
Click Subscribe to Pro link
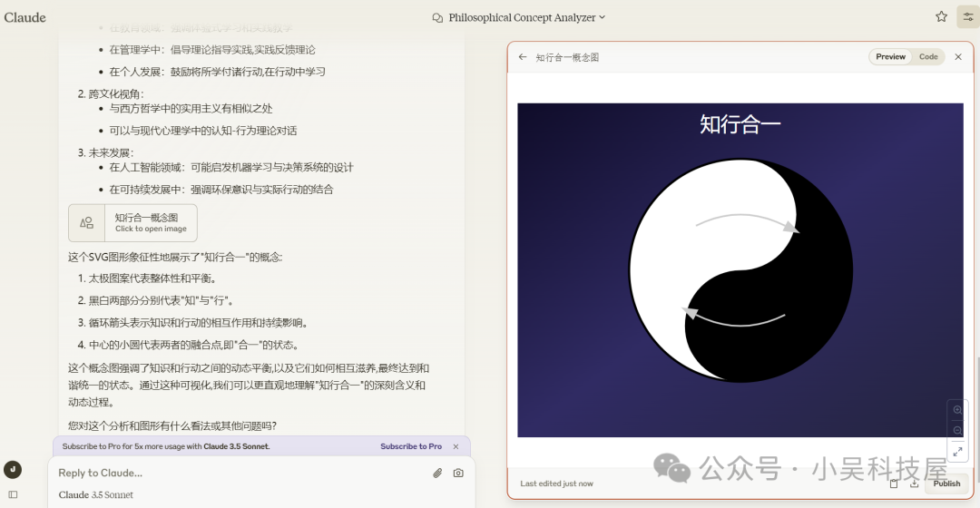(411, 446)
